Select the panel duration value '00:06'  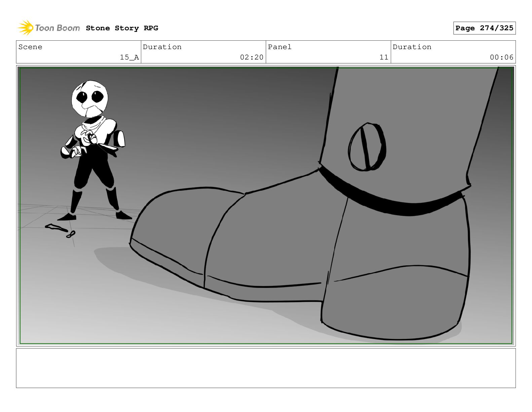(x=501, y=58)
